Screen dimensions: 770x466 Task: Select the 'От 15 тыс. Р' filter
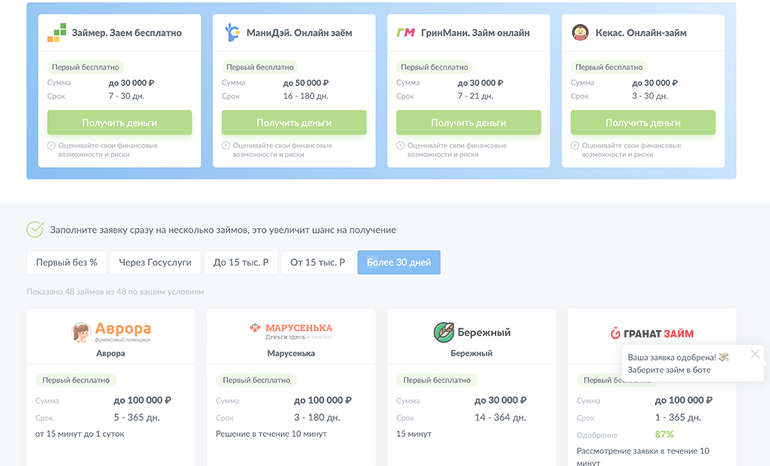(x=317, y=262)
